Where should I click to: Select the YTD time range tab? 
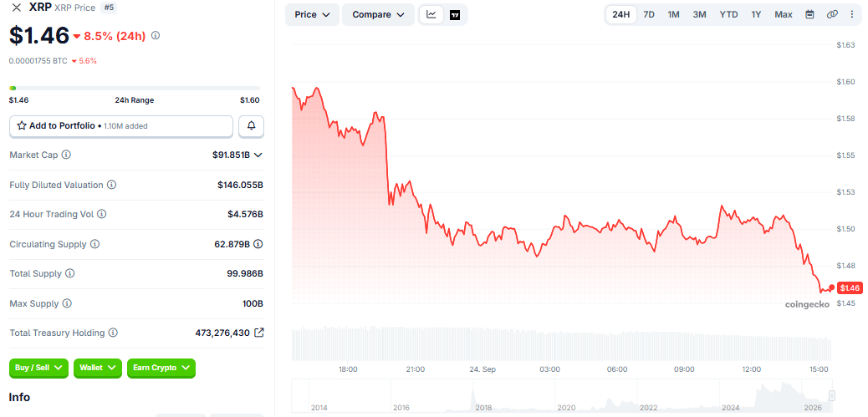(728, 14)
